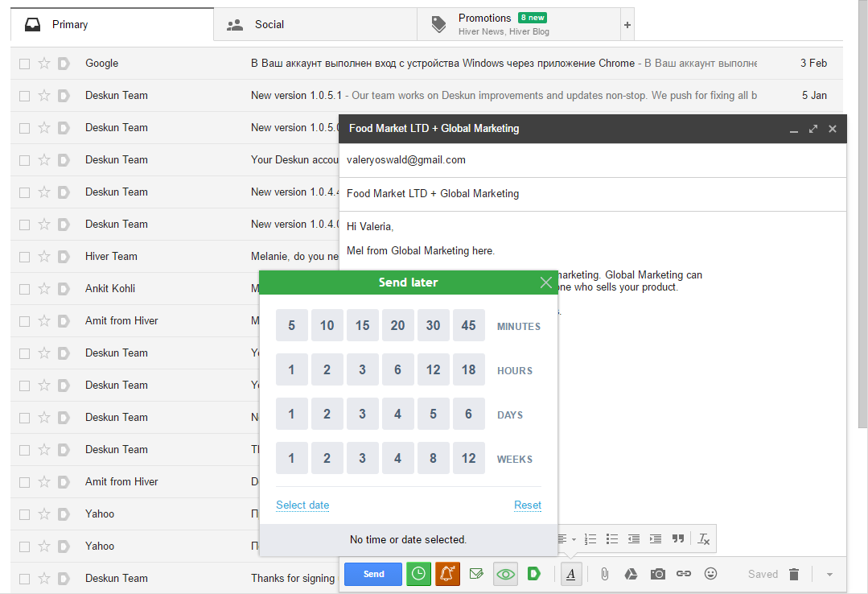Open the emoticon smiley picker
The width and height of the screenshot is (868, 594).
pos(711,574)
